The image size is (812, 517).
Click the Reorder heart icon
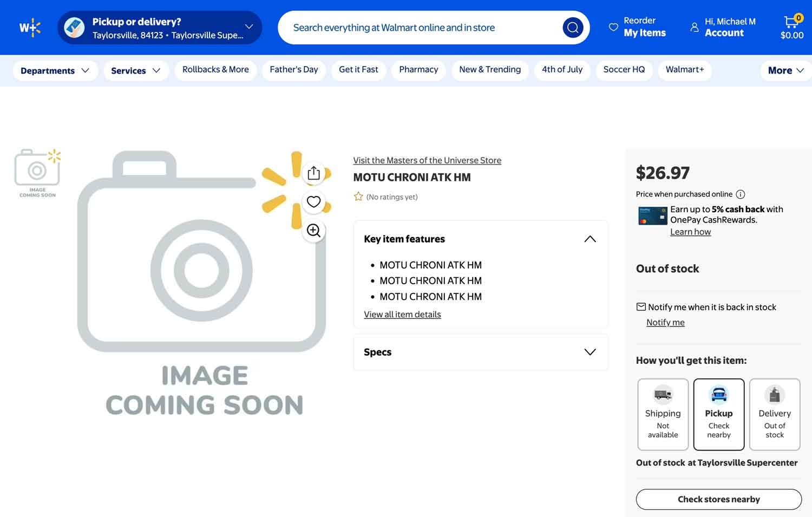[x=613, y=27]
